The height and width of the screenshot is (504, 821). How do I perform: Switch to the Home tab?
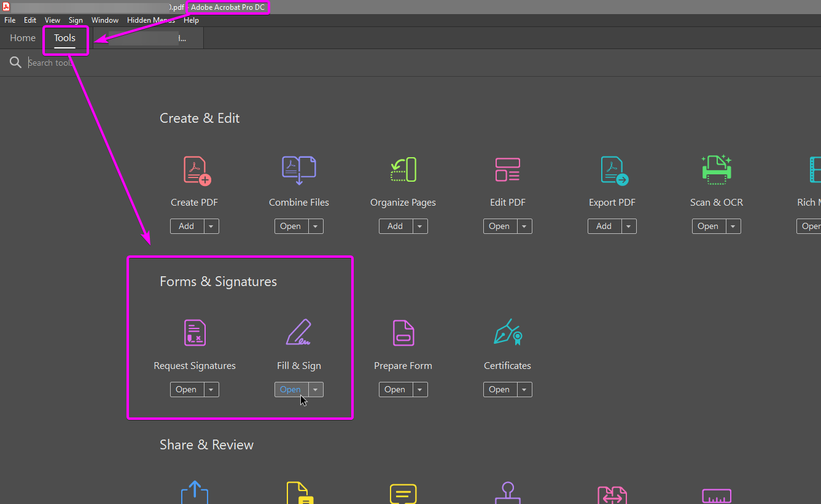(x=23, y=38)
